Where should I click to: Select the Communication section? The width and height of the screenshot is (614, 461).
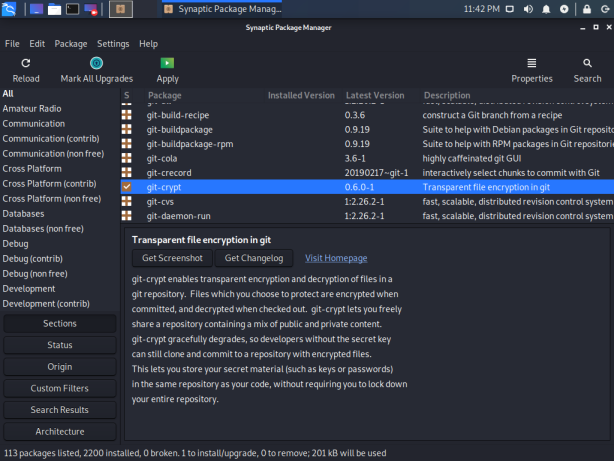coord(34,124)
